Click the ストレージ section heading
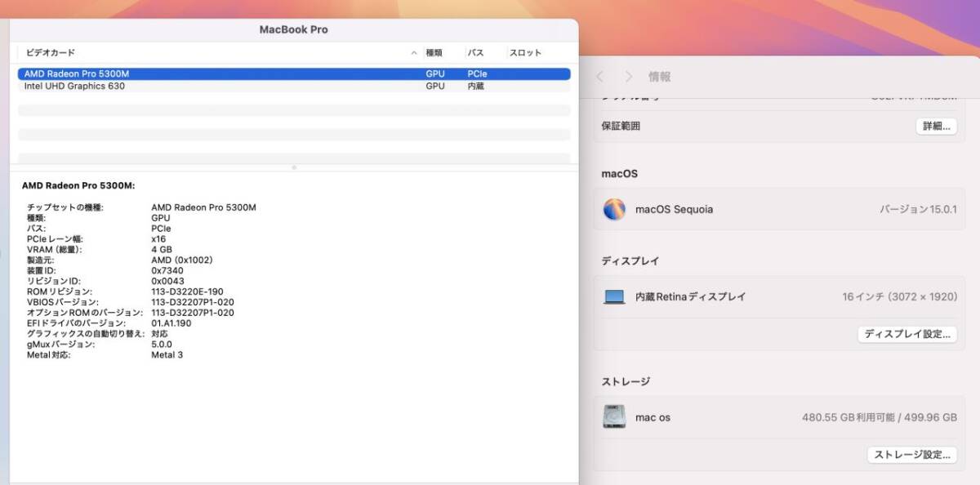The width and height of the screenshot is (980, 485). (626, 381)
